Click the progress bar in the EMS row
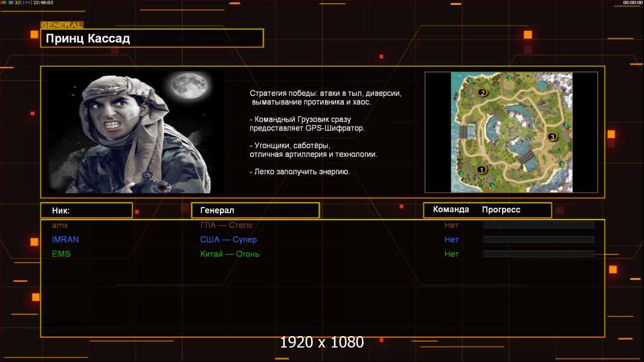 coord(538,254)
